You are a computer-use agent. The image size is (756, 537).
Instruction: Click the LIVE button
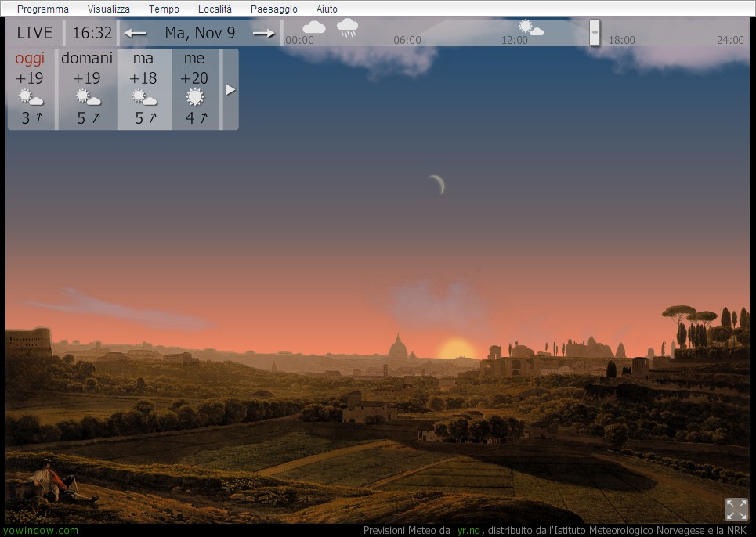(x=34, y=33)
